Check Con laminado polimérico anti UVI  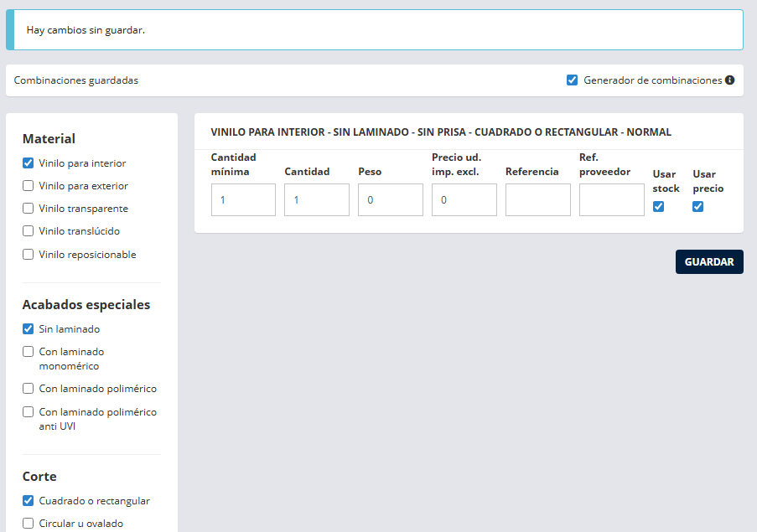pos(29,412)
